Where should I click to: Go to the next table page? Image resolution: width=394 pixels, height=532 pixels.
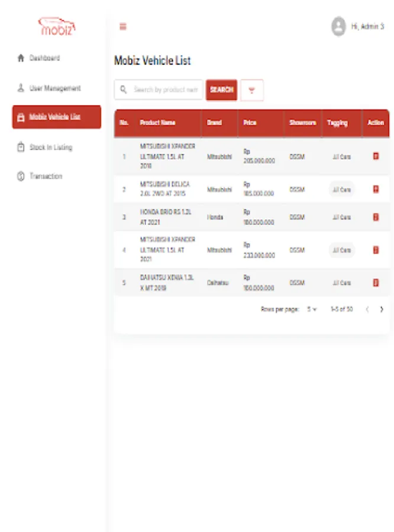[x=382, y=309]
